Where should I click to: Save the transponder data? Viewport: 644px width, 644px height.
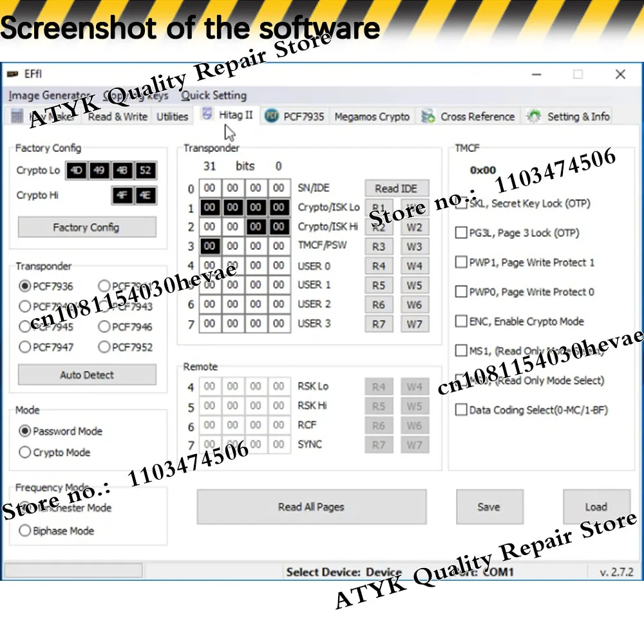pos(489,507)
